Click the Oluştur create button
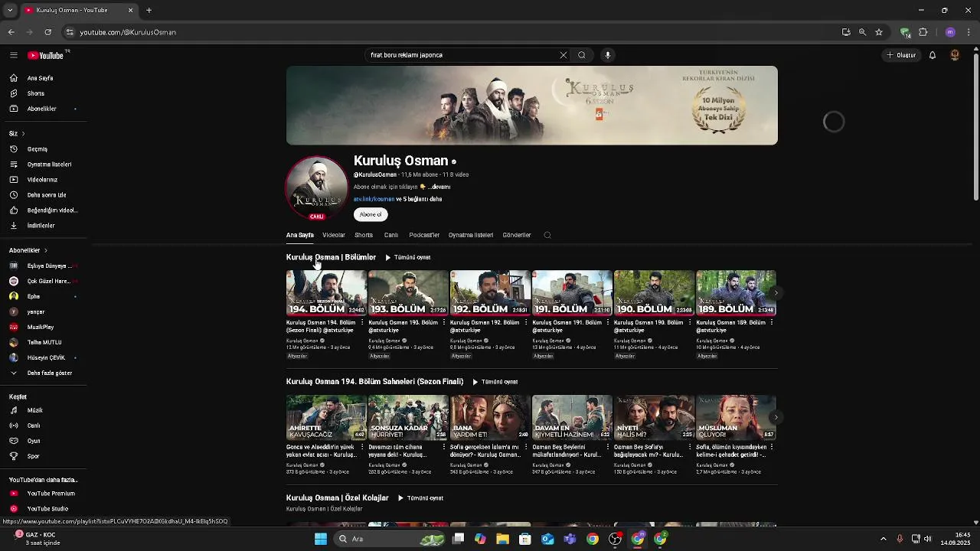The image size is (980, 551). tap(901, 55)
